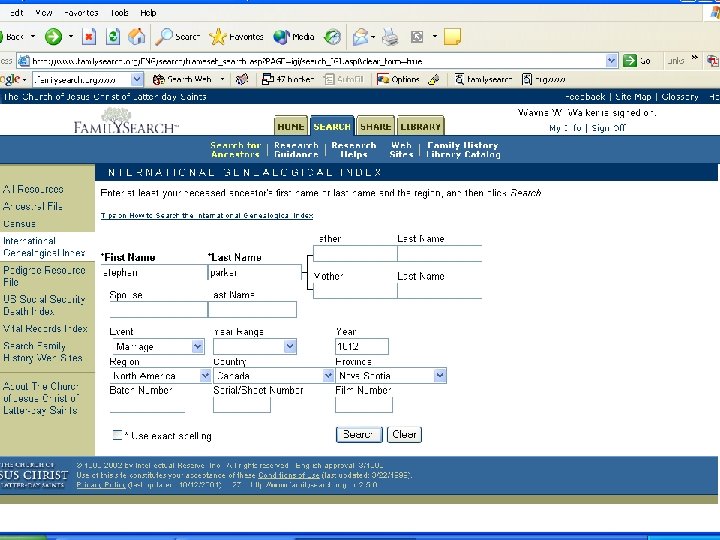The image size is (720, 540).
Task: Open the Year Range dropdown
Action: click(290, 347)
